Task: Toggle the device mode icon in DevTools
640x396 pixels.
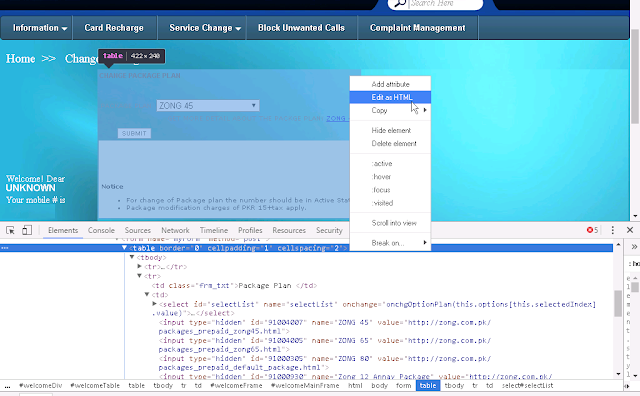Action: (27, 230)
